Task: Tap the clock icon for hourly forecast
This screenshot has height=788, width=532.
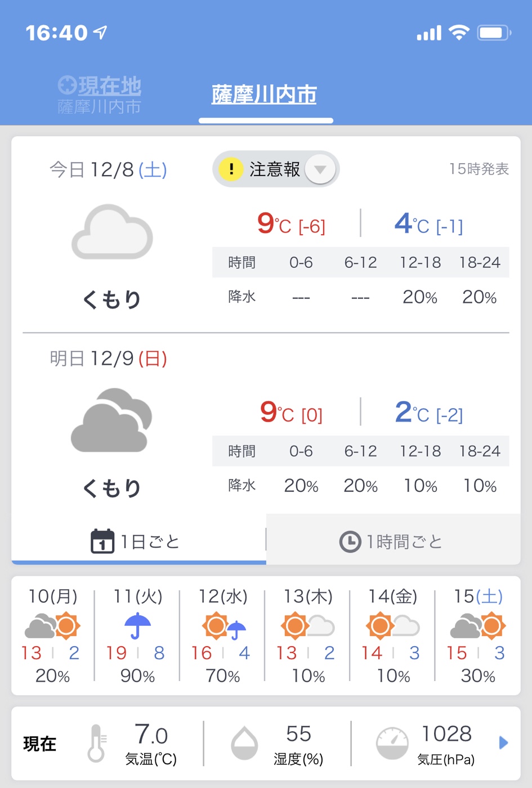Action: 350,541
